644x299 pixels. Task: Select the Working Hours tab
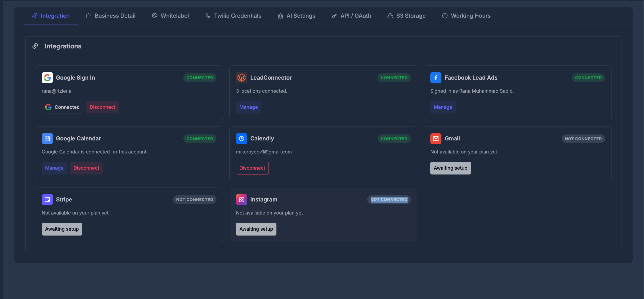click(466, 16)
